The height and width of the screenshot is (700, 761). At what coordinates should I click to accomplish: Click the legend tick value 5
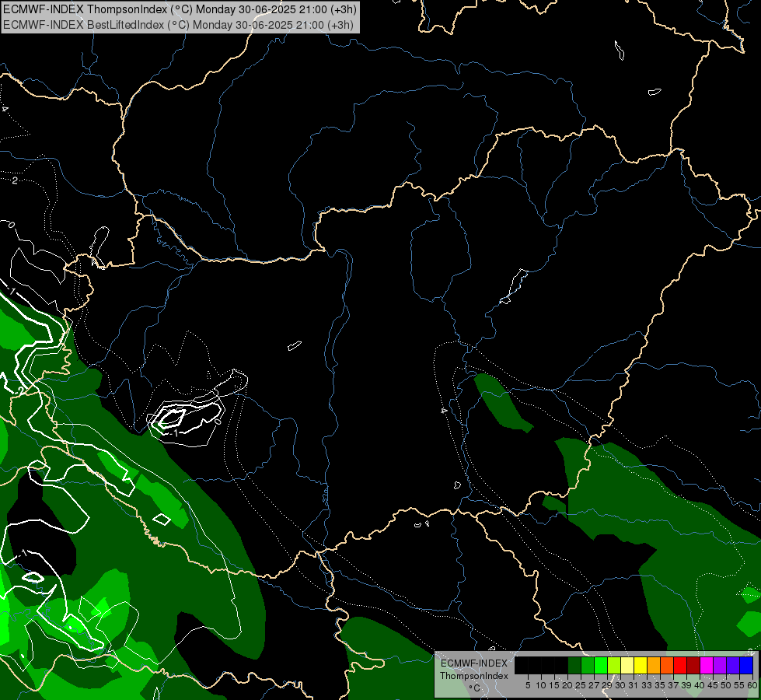point(528,685)
